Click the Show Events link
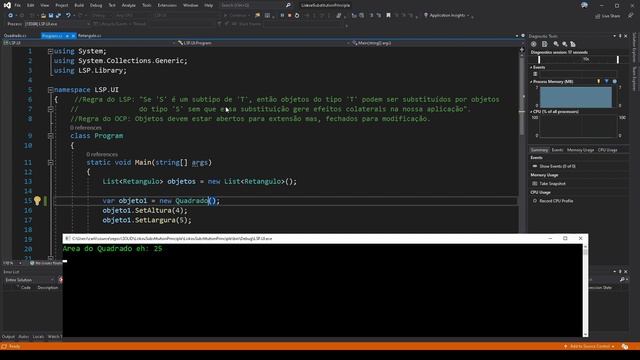 (557, 167)
